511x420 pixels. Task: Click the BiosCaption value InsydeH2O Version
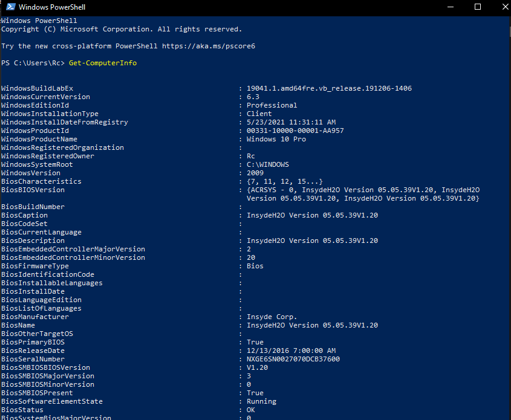(x=312, y=215)
